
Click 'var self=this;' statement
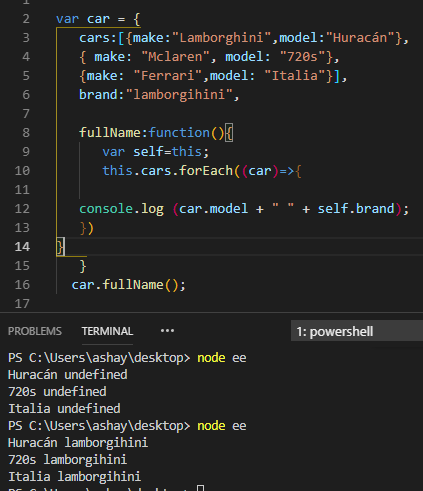coord(156,152)
